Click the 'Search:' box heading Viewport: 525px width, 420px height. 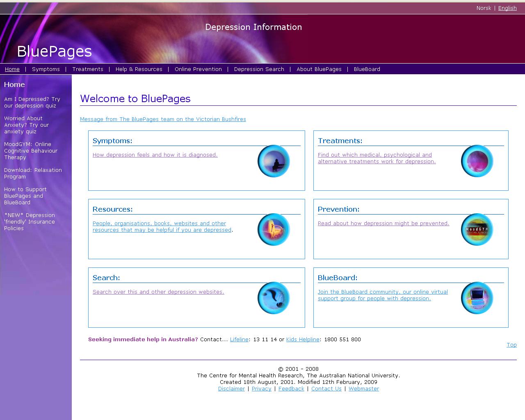106,278
